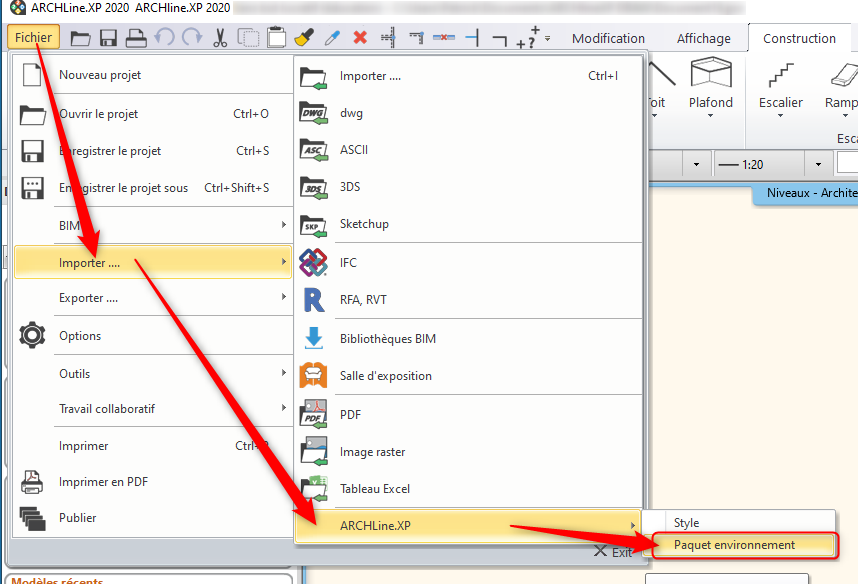Choose Ouvrir le projet
The width and height of the screenshot is (858, 584).
[x=153, y=114]
